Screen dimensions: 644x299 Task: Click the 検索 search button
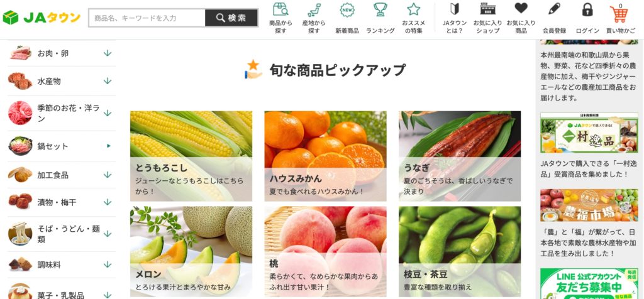231,18
